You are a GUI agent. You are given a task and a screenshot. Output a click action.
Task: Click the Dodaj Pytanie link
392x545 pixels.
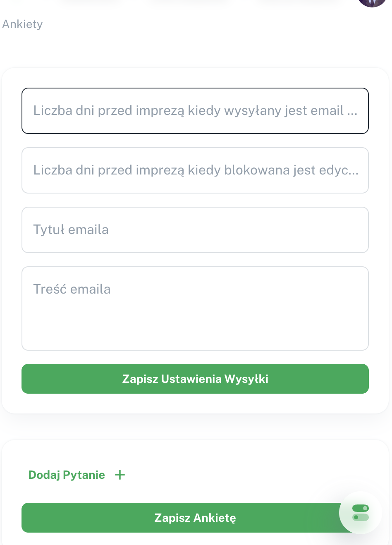coord(67,475)
